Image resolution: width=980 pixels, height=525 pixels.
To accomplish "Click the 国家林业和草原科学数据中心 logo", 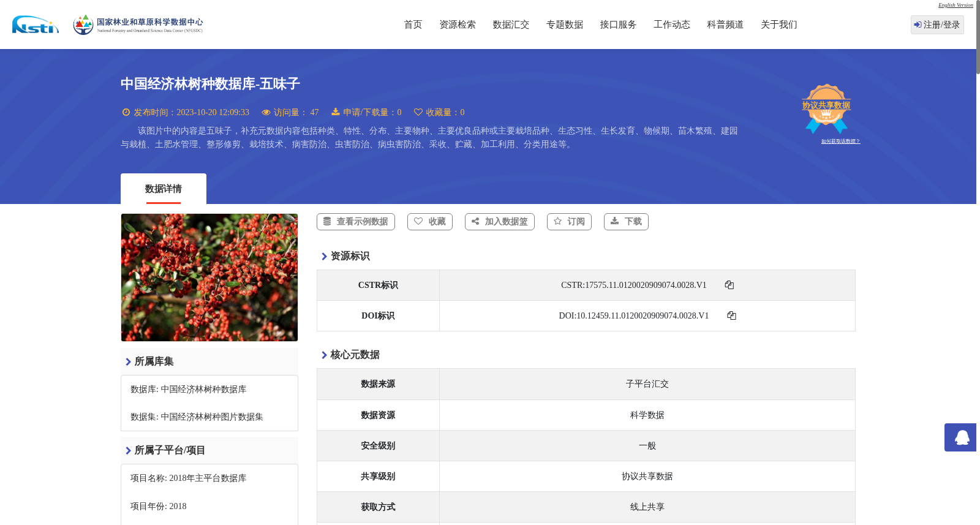I will pyautogui.click(x=138, y=25).
